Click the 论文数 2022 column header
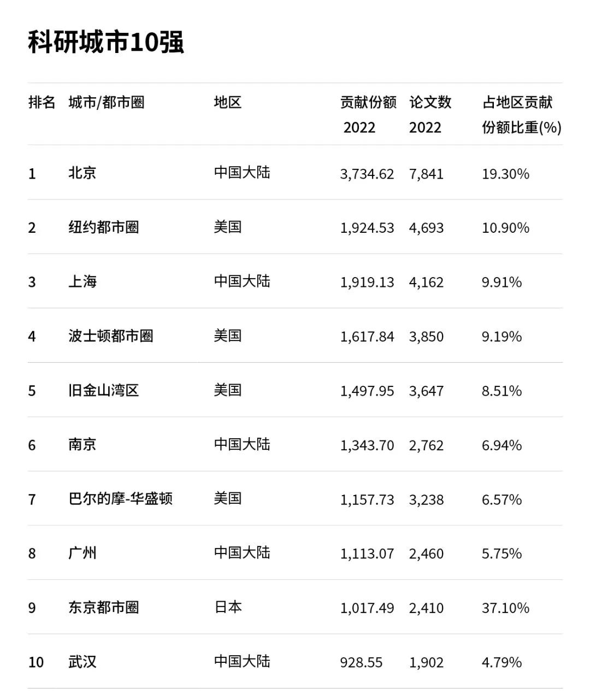Screen dimensions: 590x700 coord(430,114)
